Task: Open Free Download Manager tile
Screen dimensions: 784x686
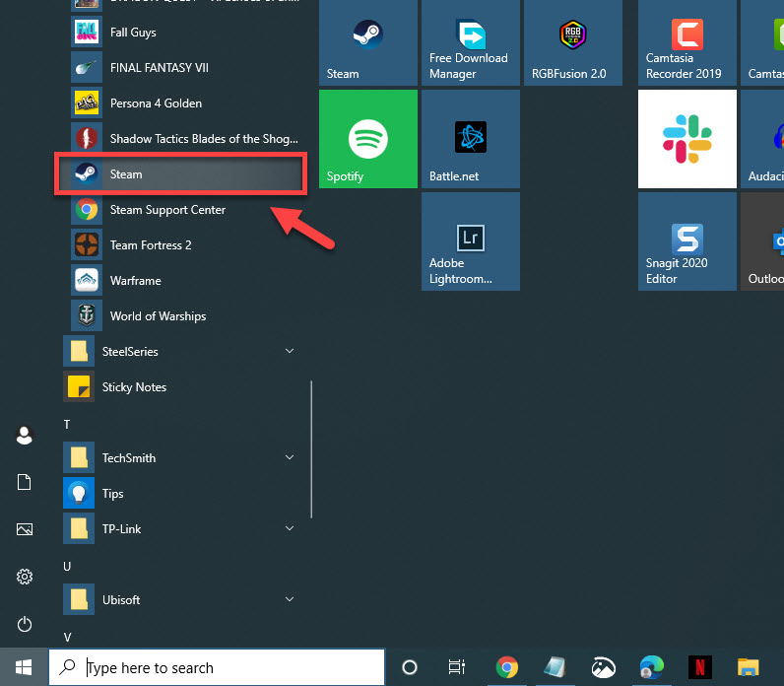Action: 471,42
